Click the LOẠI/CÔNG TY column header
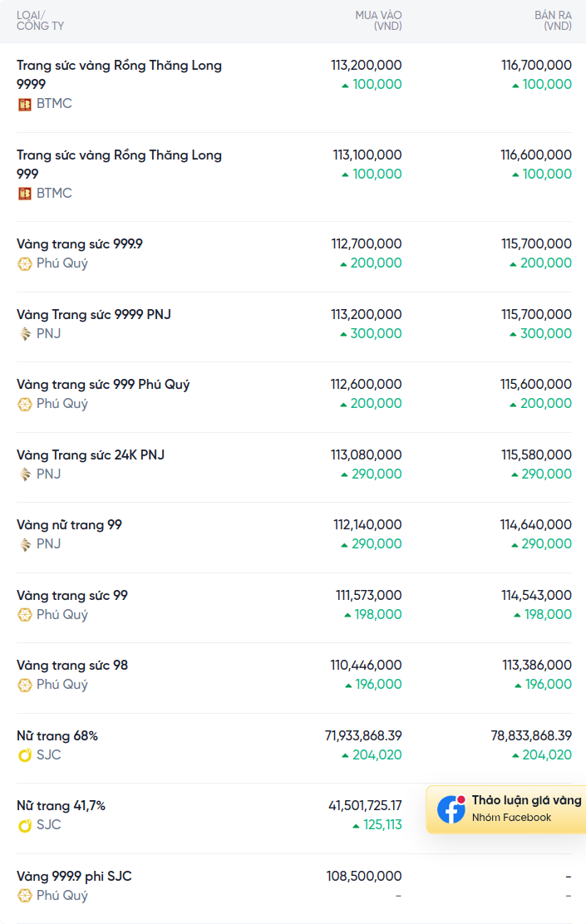This screenshot has width=586, height=924. (40, 21)
